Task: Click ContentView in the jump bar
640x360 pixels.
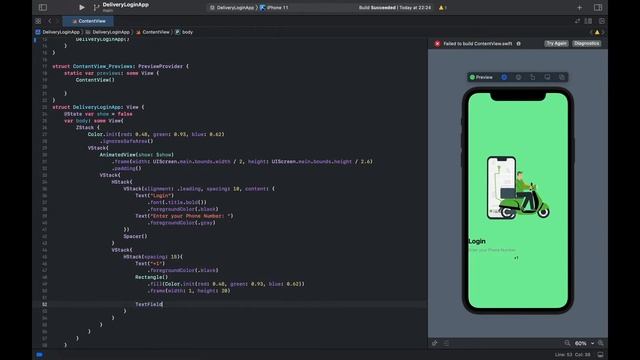Action: (x=153, y=32)
